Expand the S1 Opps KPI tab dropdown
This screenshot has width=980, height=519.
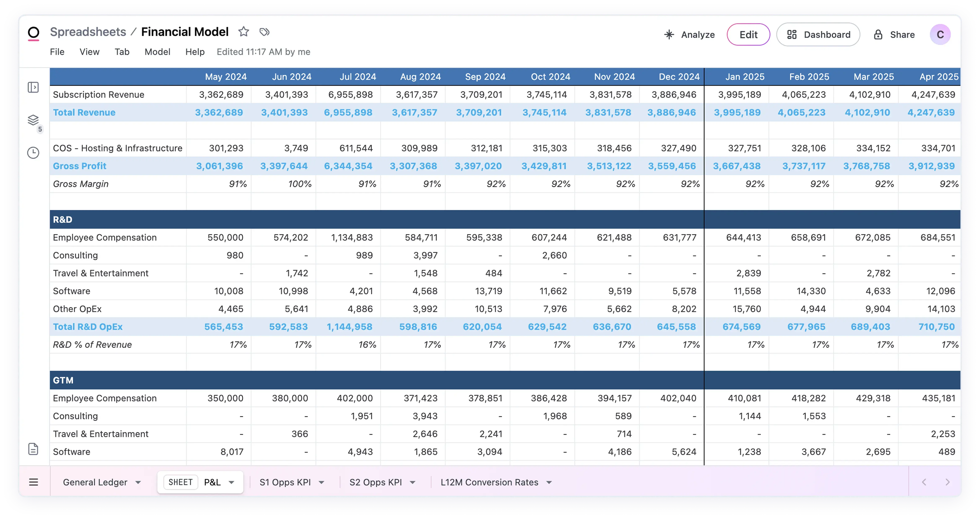tap(321, 483)
